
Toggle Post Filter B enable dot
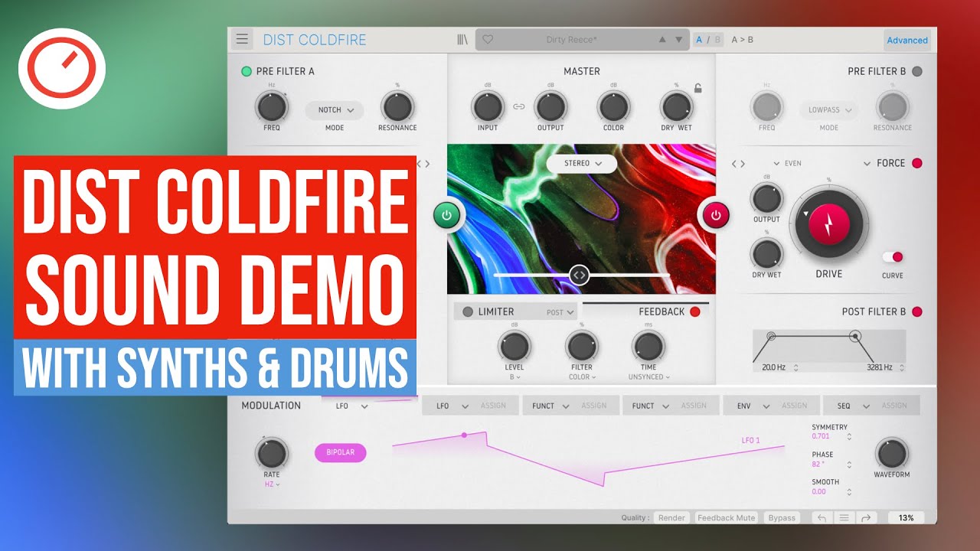(917, 311)
